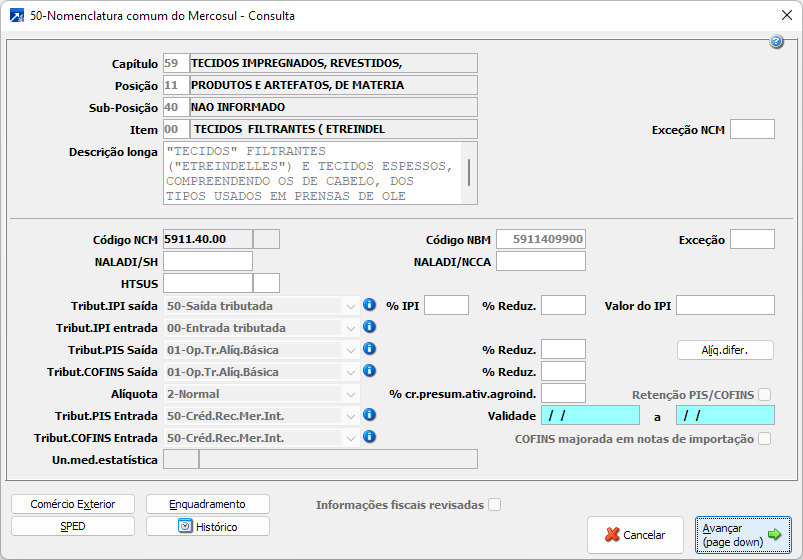Open the help question mark icon
Image resolution: width=803 pixels, height=560 pixels.
point(776,42)
